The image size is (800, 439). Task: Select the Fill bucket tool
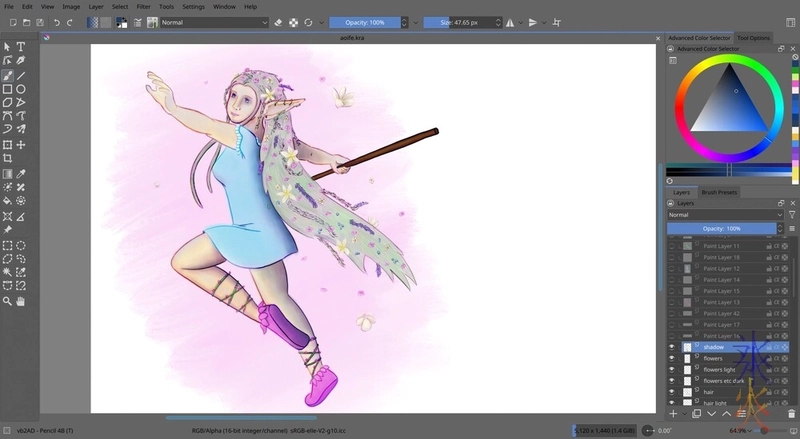(8, 200)
